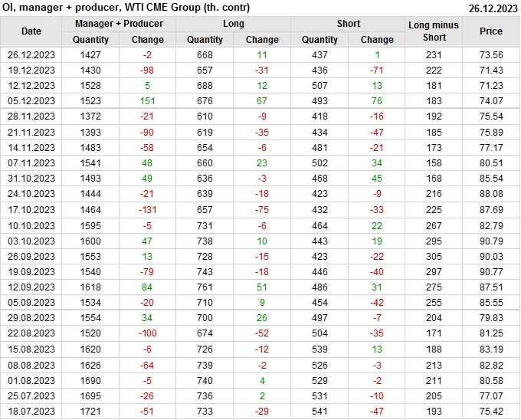Click the title text 'OI, manager + producer, WTI CME Group'

[x=126, y=8]
